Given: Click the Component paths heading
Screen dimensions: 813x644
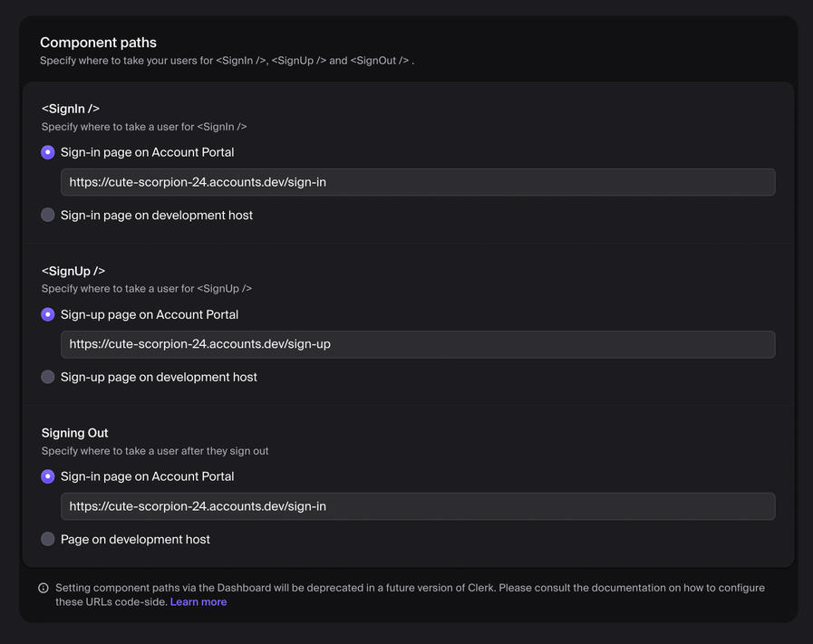Looking at the screenshot, I should [97, 42].
